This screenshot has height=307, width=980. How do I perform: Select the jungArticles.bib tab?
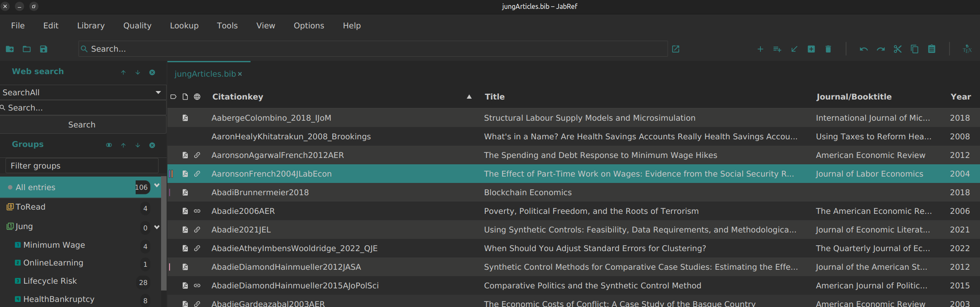(x=205, y=74)
